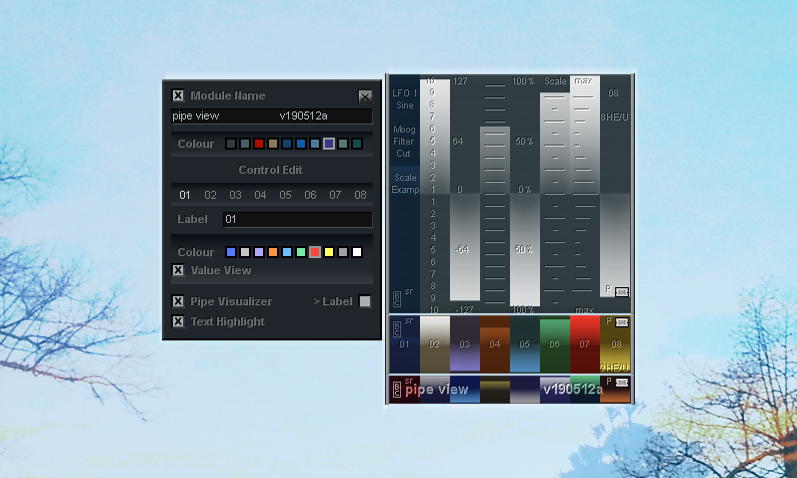Disable the Value View checkbox
This screenshot has height=478, width=797.
coord(178,270)
